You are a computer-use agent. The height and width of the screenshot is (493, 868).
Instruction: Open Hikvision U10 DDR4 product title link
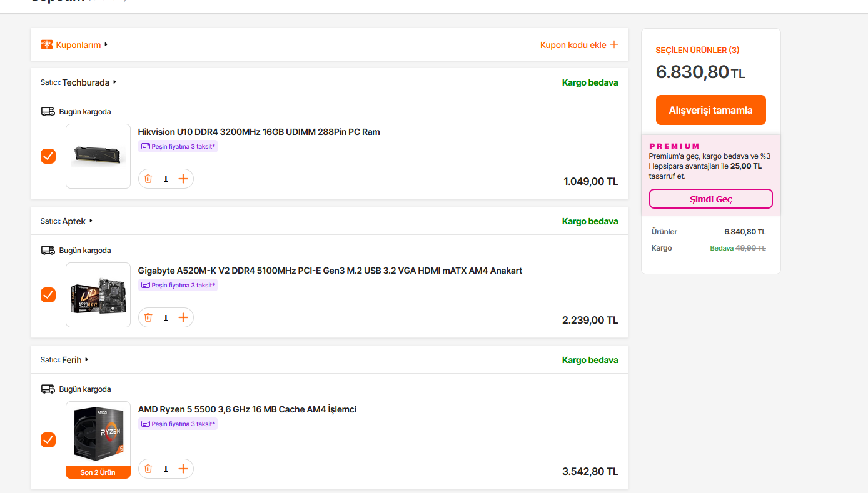coord(259,132)
